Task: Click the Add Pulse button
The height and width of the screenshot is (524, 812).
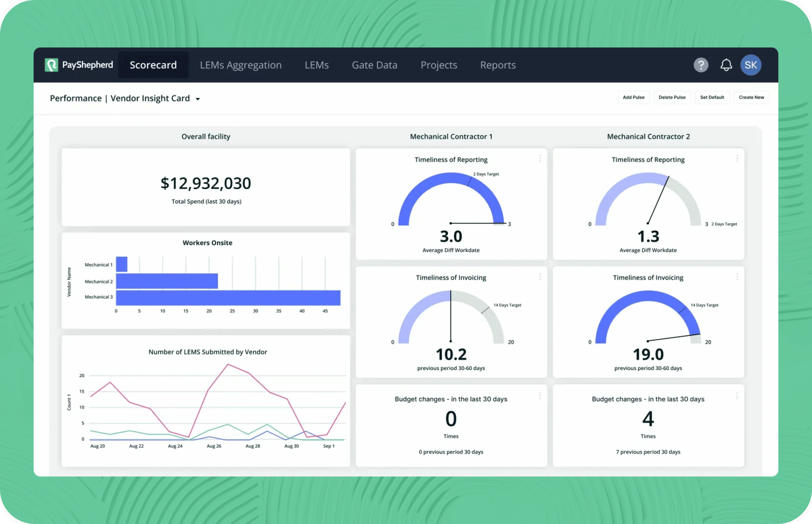Action: 633,97
